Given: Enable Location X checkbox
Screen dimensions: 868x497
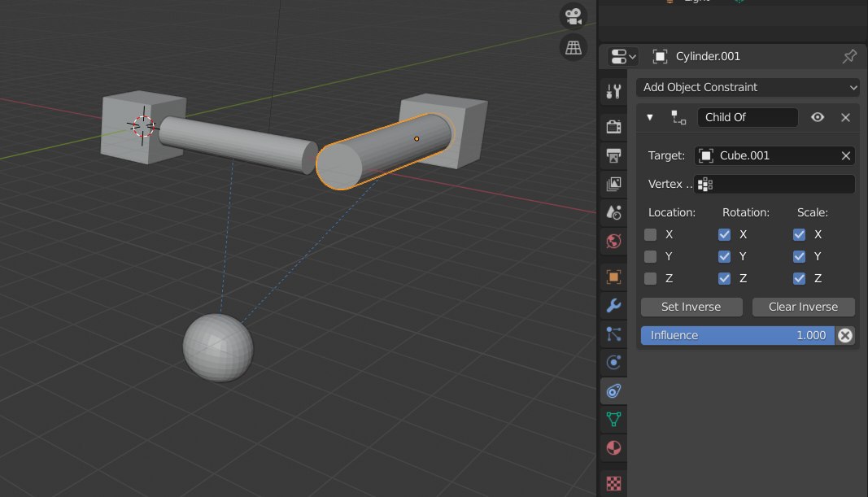Looking at the screenshot, I should (x=651, y=234).
